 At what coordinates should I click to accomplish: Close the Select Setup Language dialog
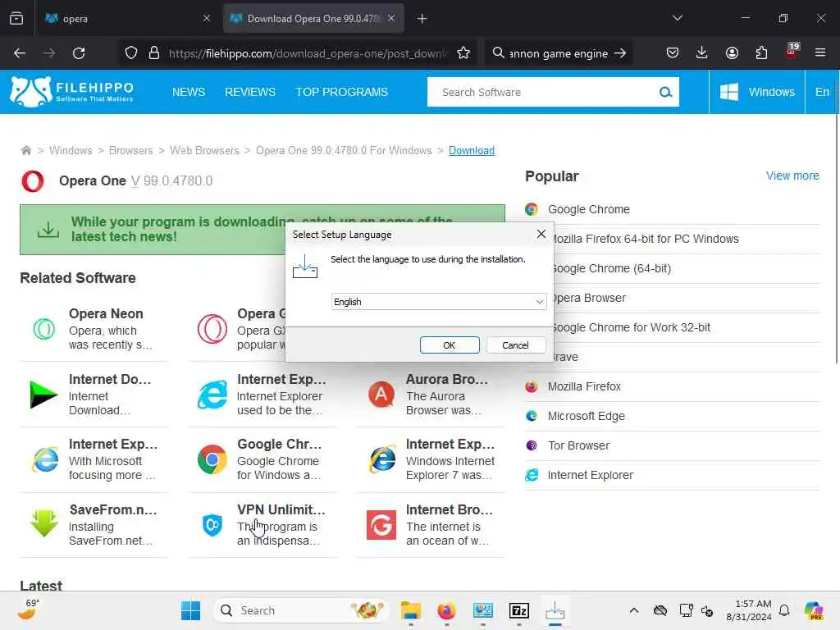coord(541,234)
